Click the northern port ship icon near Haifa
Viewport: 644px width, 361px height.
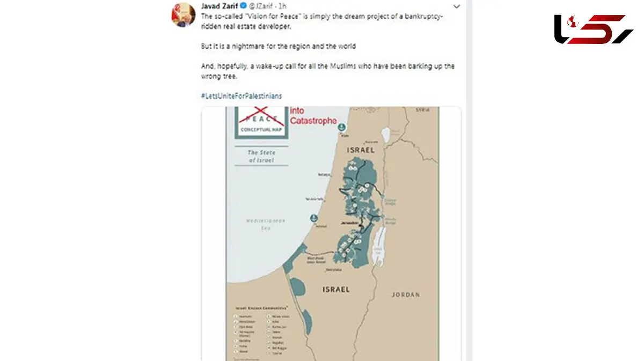pos(342,128)
